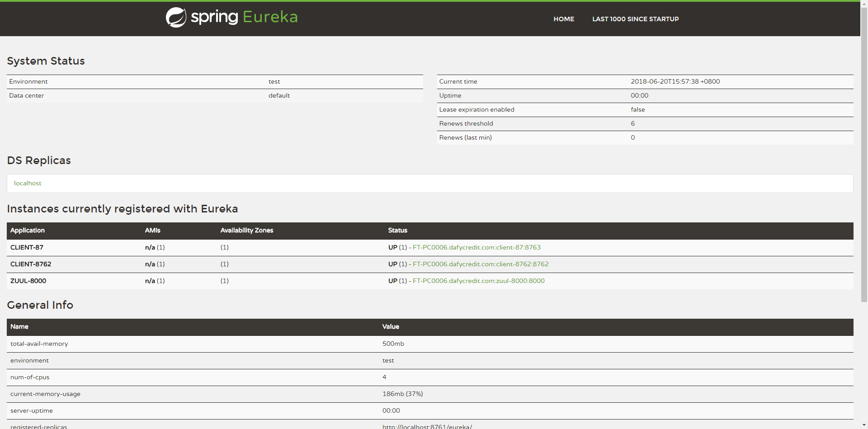Viewport: 868px width, 429px height.
Task: Select Environment value test in System Status
Action: point(274,81)
